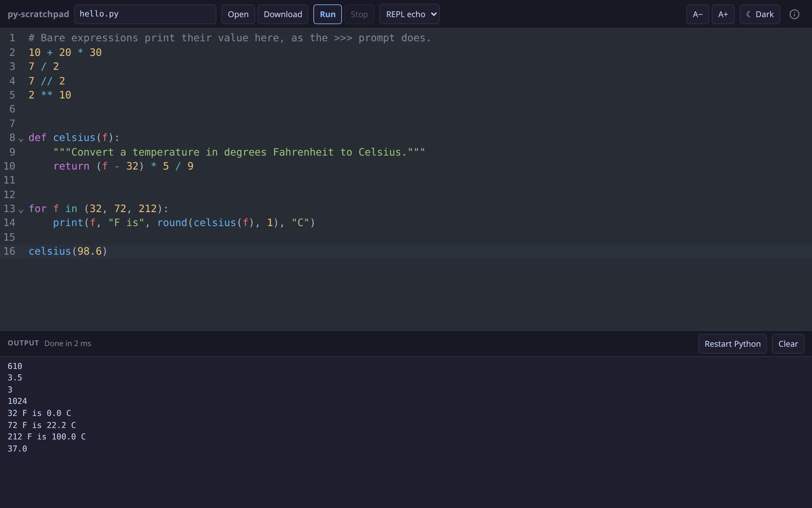Image resolution: width=812 pixels, height=508 pixels.
Task: Toggle the Dark theme button
Action: pos(760,14)
